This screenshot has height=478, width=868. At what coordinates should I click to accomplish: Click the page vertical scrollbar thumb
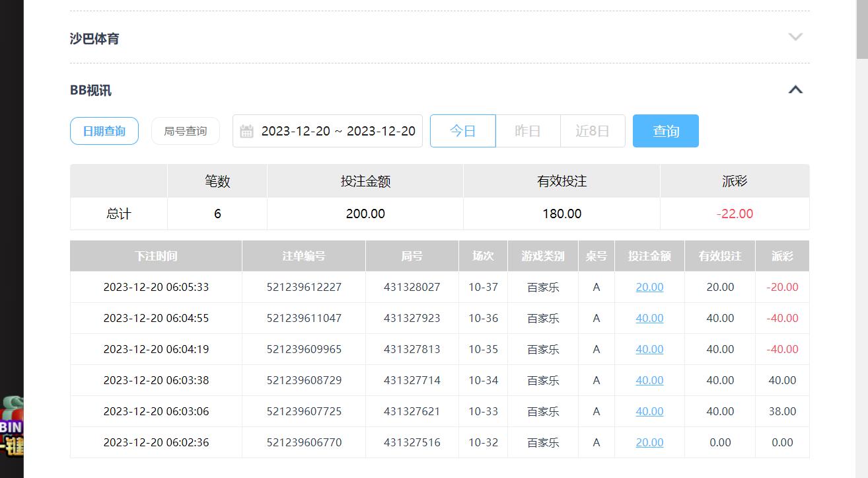862,30
